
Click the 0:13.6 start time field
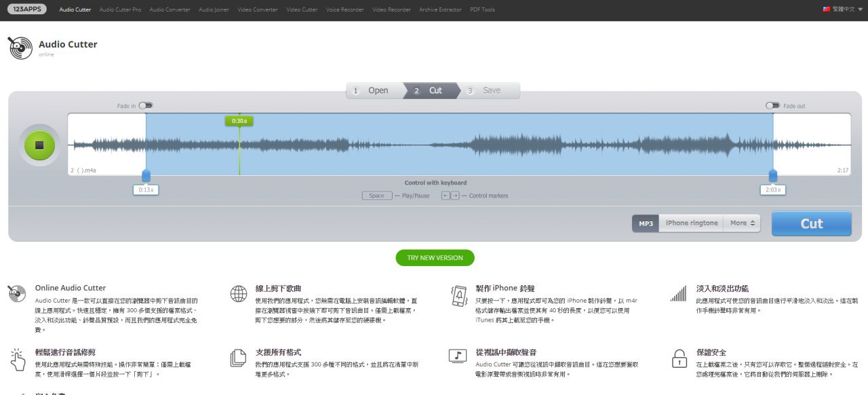[146, 190]
